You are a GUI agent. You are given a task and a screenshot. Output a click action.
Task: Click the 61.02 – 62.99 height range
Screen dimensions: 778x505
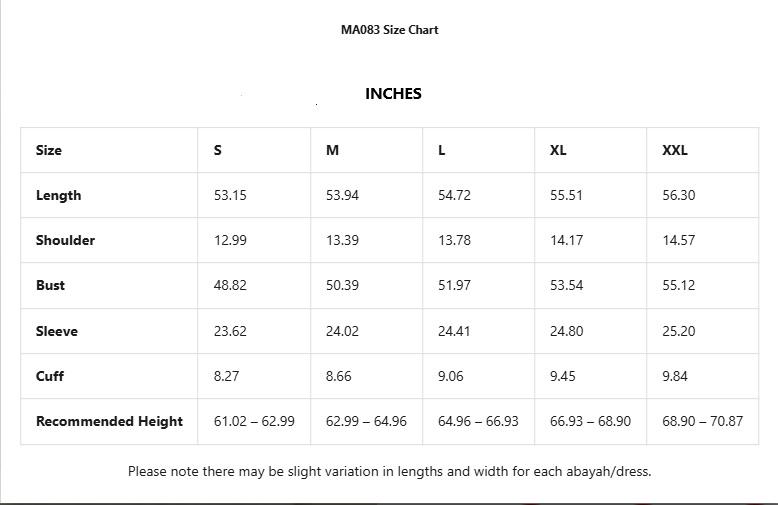coord(254,421)
